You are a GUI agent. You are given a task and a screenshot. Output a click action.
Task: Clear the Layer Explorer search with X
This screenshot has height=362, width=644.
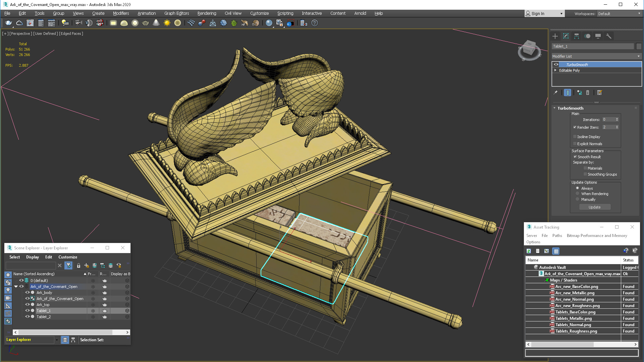(60, 265)
